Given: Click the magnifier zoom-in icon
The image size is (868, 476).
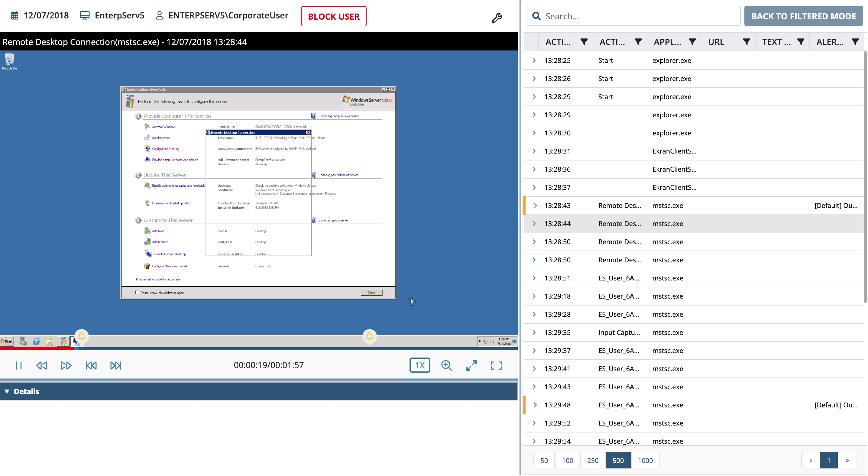Looking at the screenshot, I should coord(446,365).
